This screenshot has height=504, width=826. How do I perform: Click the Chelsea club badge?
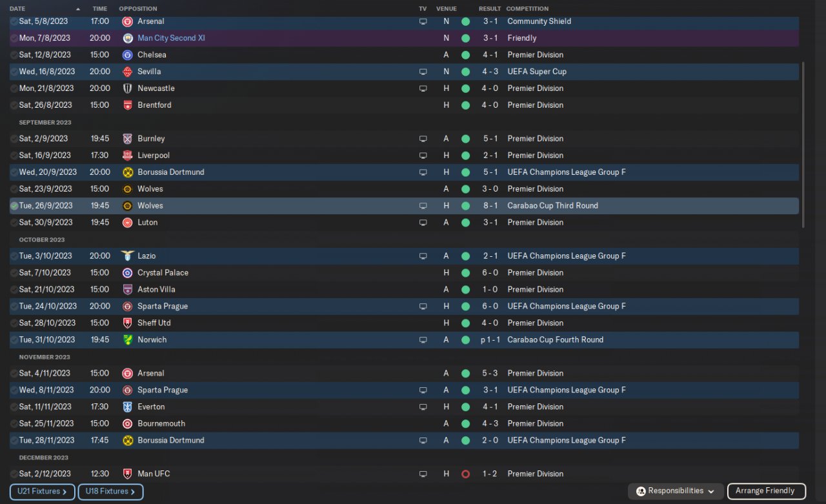[127, 55]
